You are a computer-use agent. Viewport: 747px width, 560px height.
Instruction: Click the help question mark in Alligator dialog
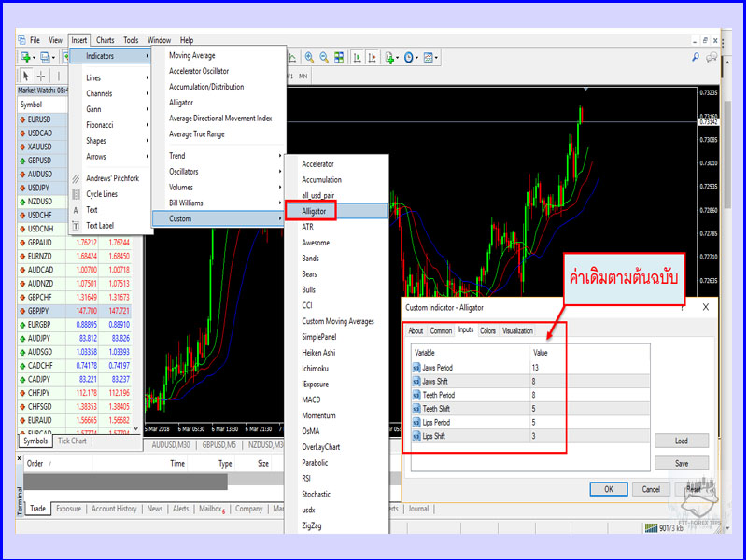click(x=683, y=308)
